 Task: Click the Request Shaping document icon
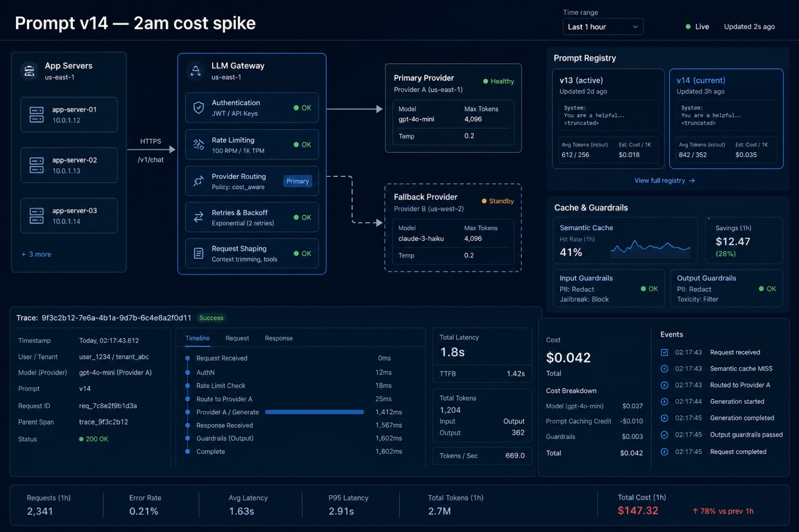(198, 254)
